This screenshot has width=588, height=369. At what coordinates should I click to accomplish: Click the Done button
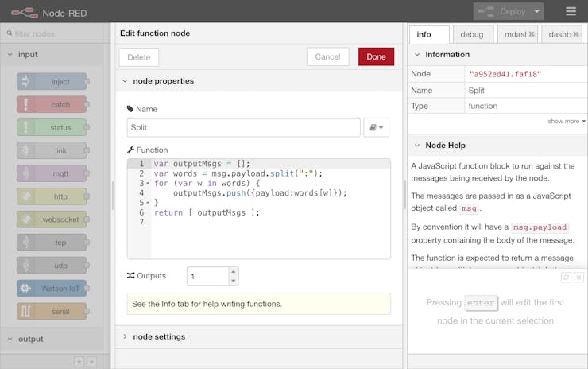coord(376,56)
